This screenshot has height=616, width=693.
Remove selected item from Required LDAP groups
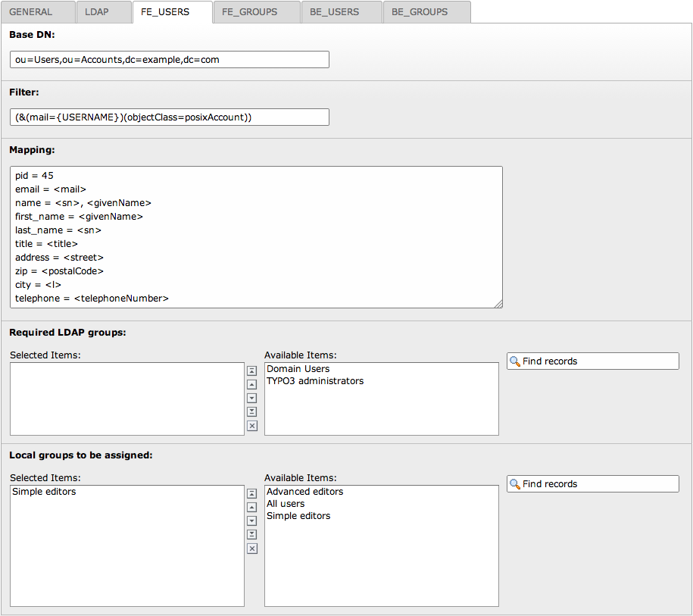252,426
